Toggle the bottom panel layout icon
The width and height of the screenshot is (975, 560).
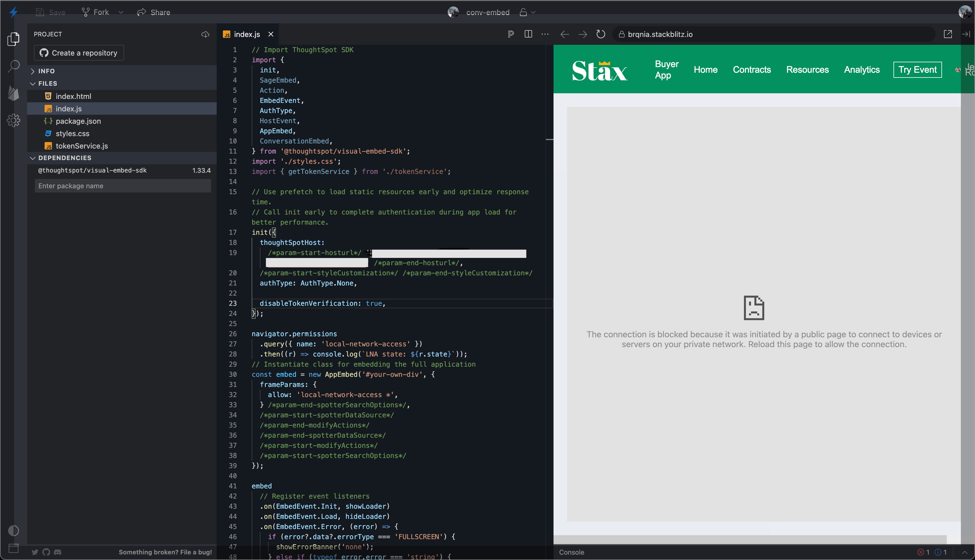(14, 548)
